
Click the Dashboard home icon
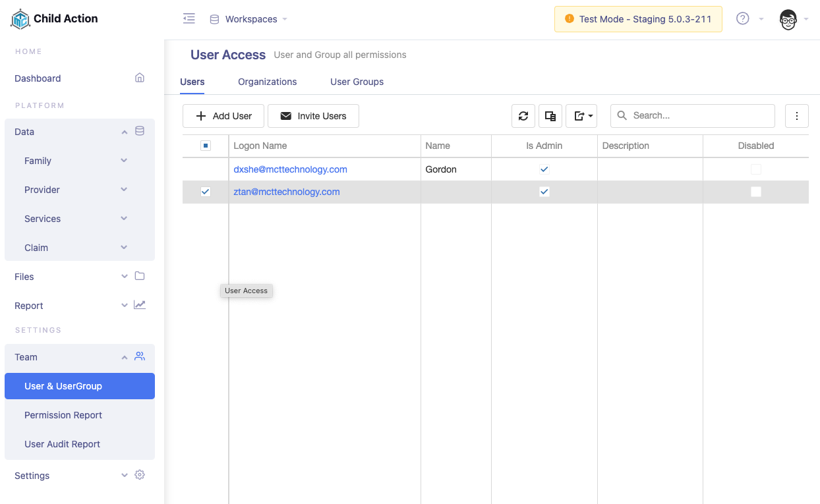[x=140, y=78]
